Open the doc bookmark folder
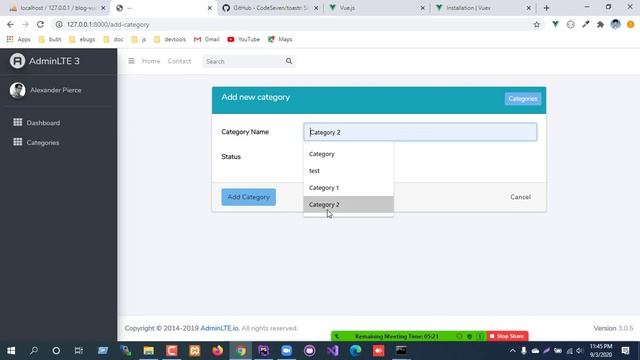This screenshot has width=640, height=360. click(x=113, y=39)
